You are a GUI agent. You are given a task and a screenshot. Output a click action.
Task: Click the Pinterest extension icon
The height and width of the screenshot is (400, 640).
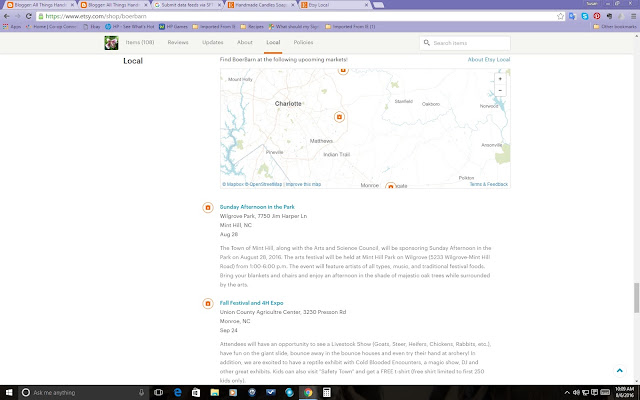coord(597,16)
